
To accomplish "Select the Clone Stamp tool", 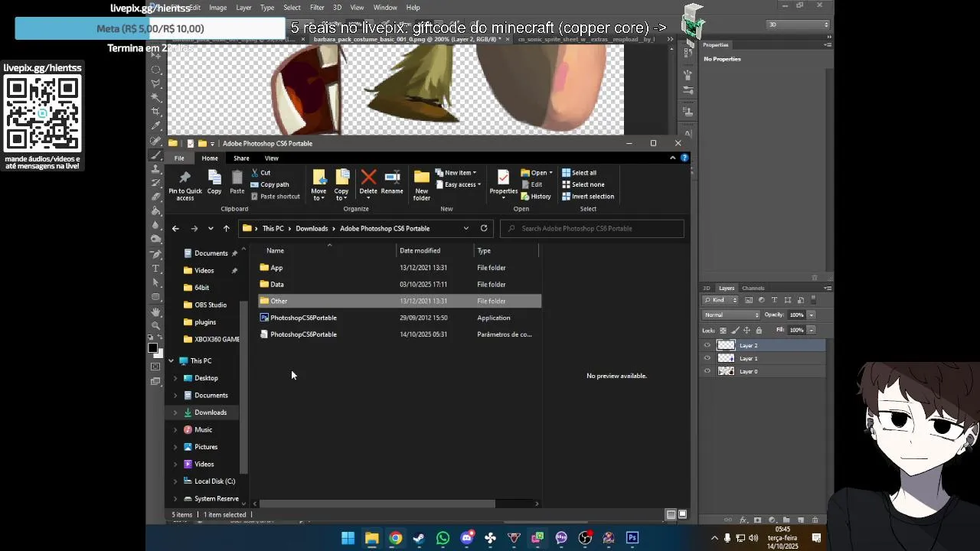I will coord(156,169).
